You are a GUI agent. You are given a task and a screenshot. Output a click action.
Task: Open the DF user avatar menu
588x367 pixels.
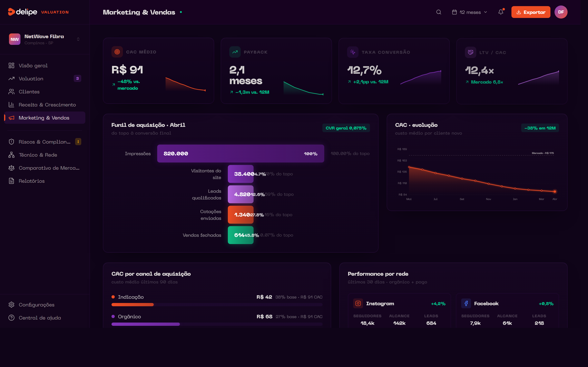click(561, 12)
